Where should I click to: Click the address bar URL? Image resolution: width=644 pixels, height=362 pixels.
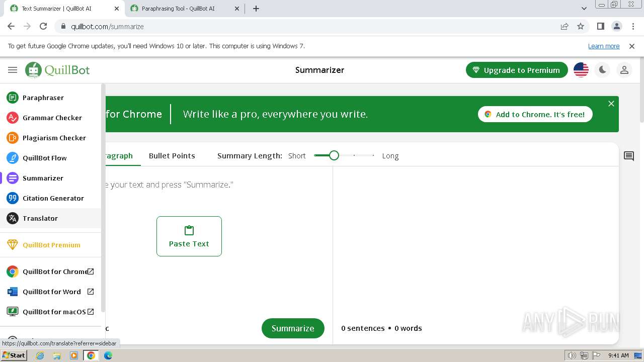point(107,27)
